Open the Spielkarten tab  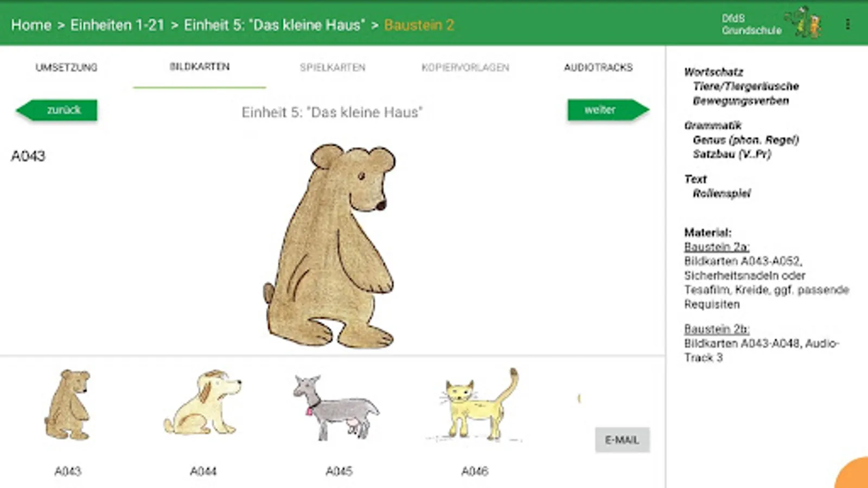pyautogui.click(x=333, y=67)
